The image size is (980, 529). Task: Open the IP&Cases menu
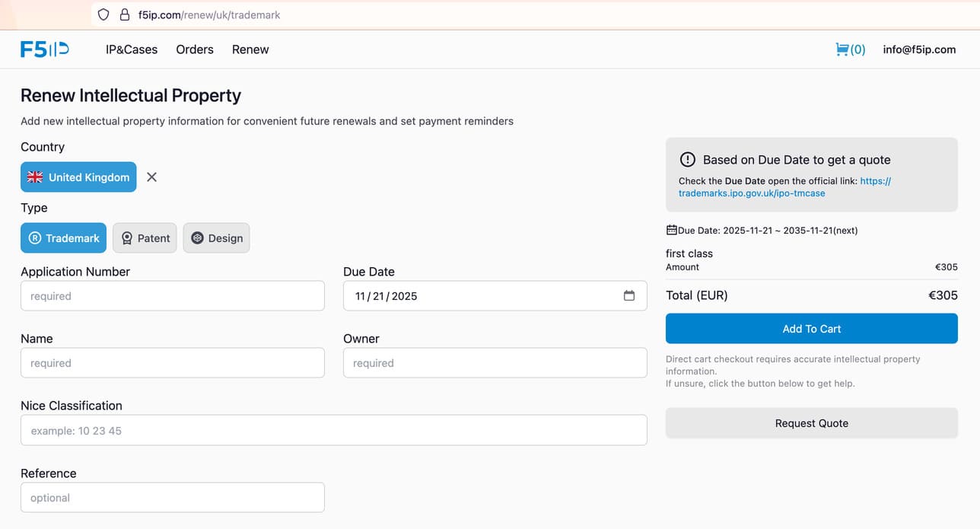coord(132,49)
